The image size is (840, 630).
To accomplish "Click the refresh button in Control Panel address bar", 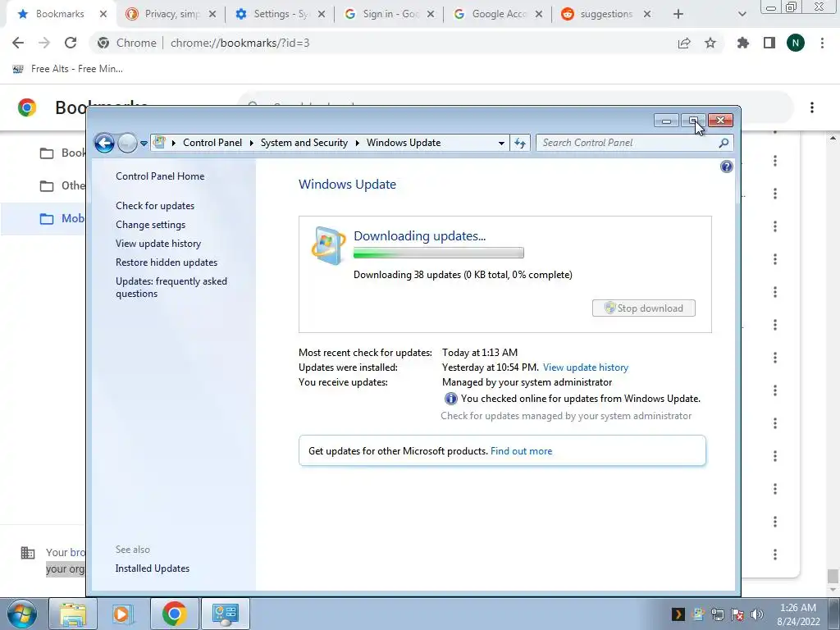I will click(x=519, y=143).
